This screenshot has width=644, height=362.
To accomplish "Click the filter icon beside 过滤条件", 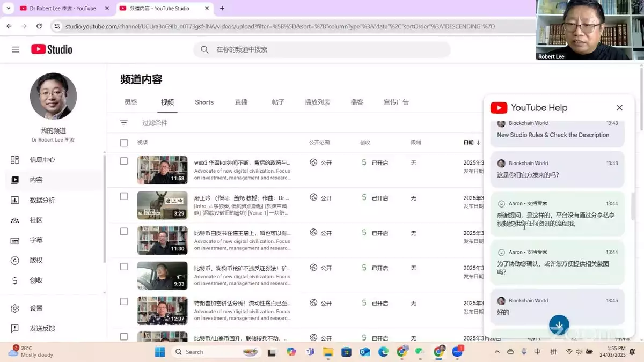I will pyautogui.click(x=124, y=123).
